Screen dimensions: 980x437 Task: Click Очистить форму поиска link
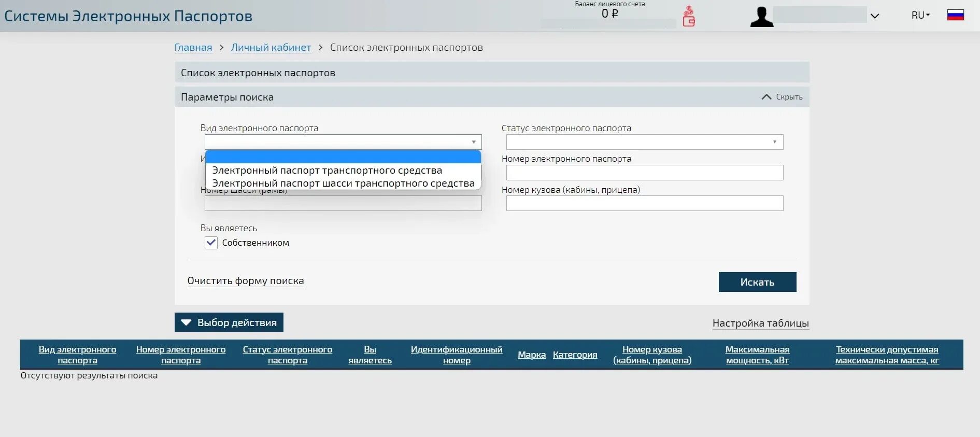(x=246, y=280)
